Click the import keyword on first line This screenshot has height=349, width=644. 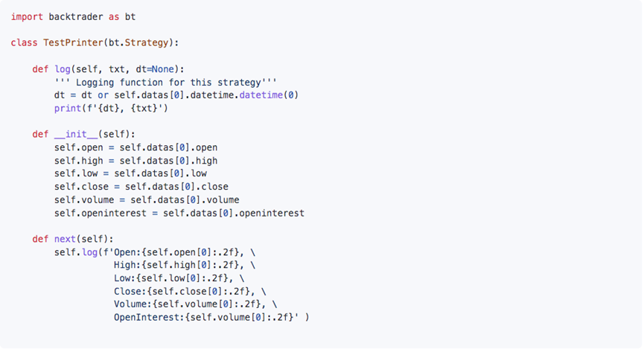(x=27, y=17)
